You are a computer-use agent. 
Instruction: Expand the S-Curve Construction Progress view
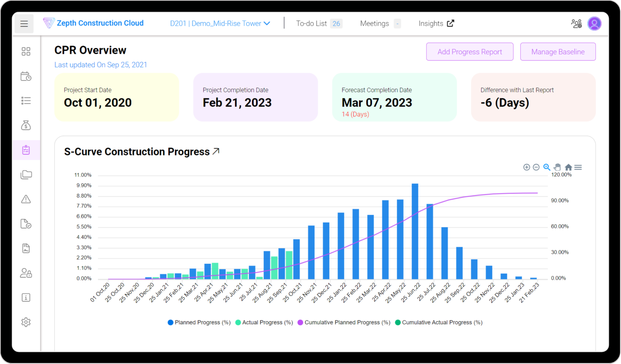point(216,150)
